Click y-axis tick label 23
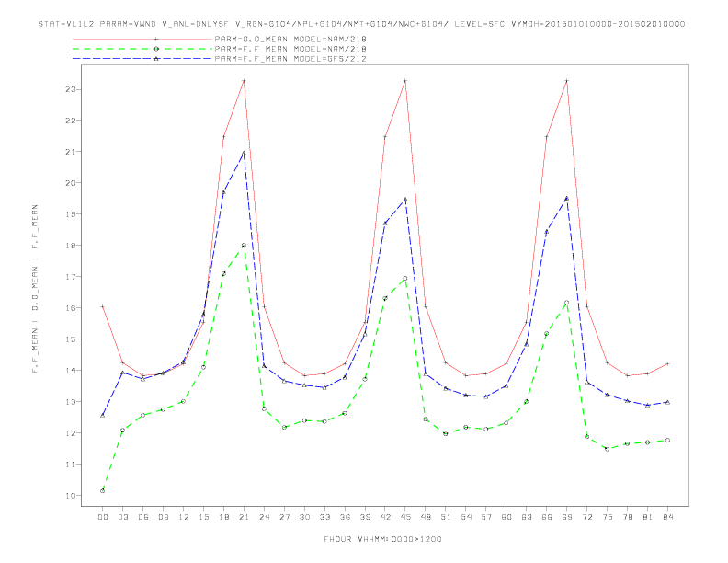This screenshot has height=563, width=728. (71, 89)
